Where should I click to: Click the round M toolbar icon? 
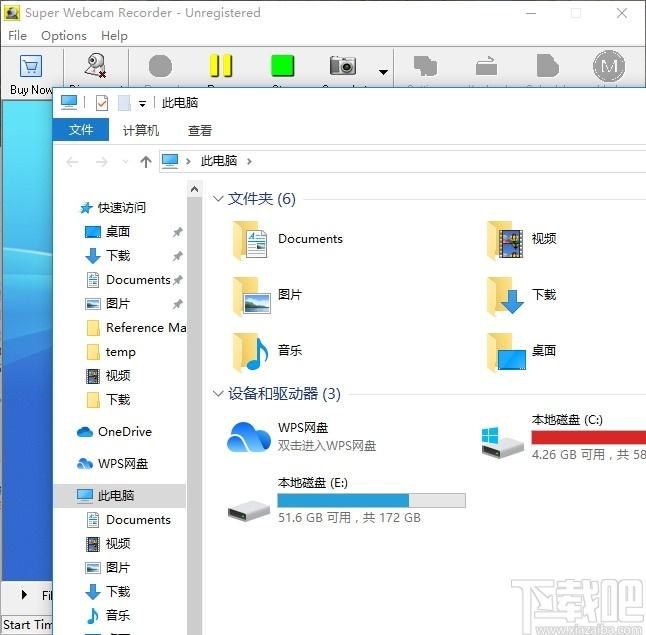click(609, 66)
